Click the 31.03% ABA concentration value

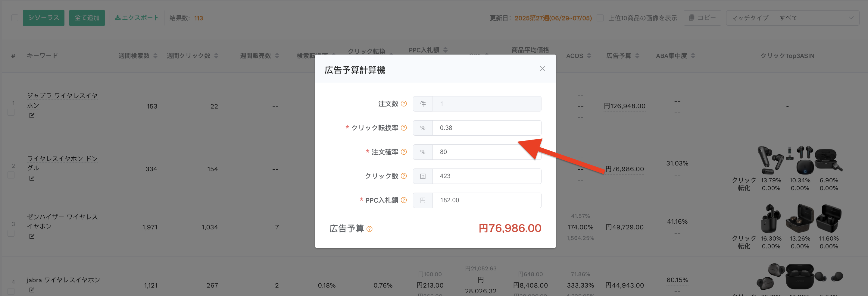[x=677, y=163]
